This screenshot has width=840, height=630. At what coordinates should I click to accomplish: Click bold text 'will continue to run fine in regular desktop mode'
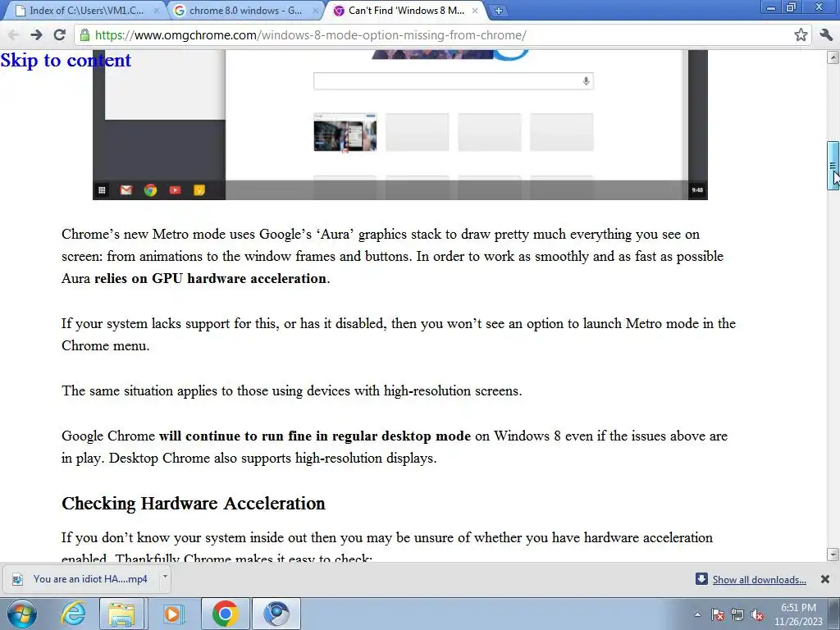point(315,436)
